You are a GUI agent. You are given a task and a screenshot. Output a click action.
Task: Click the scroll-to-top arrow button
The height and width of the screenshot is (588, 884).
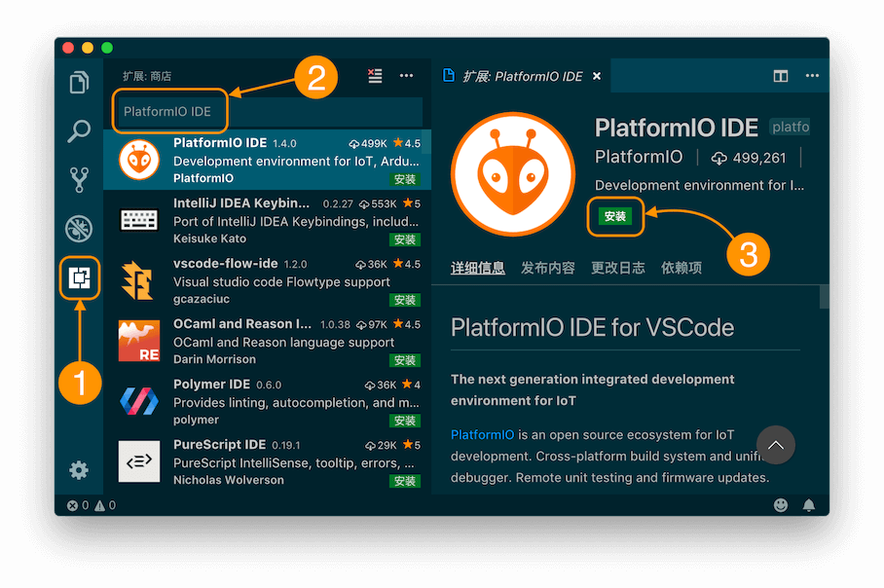tap(776, 444)
